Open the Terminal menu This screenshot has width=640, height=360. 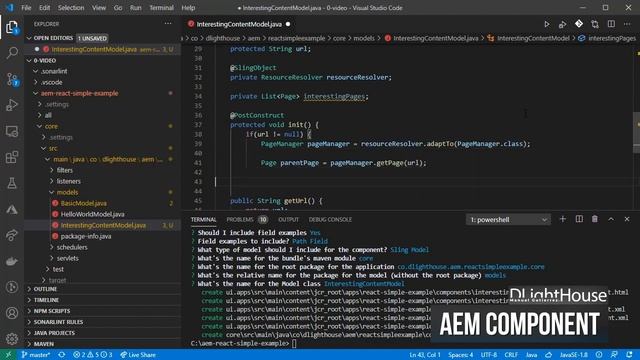pyautogui.click(x=161, y=8)
